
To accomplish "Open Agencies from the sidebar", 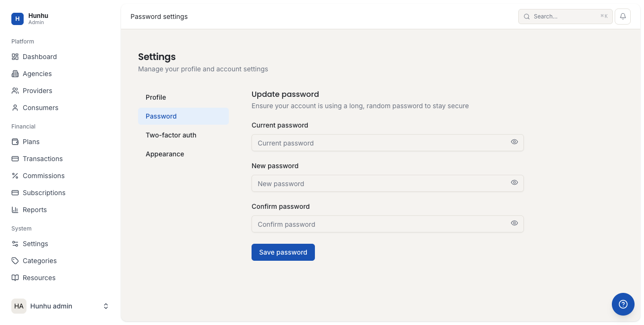I will click(61, 74).
